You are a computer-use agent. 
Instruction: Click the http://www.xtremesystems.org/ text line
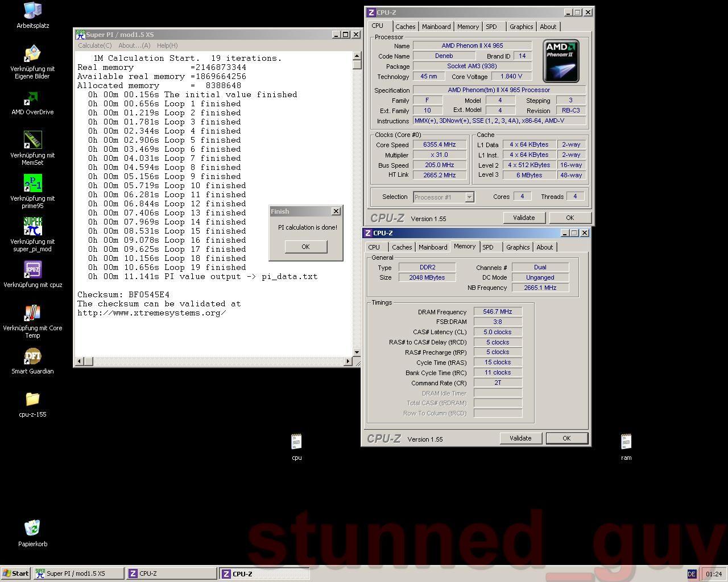click(151, 313)
